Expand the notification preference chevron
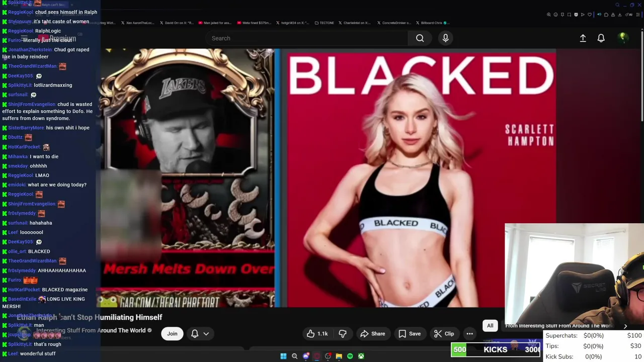The width and height of the screenshot is (644, 362). tap(206, 334)
